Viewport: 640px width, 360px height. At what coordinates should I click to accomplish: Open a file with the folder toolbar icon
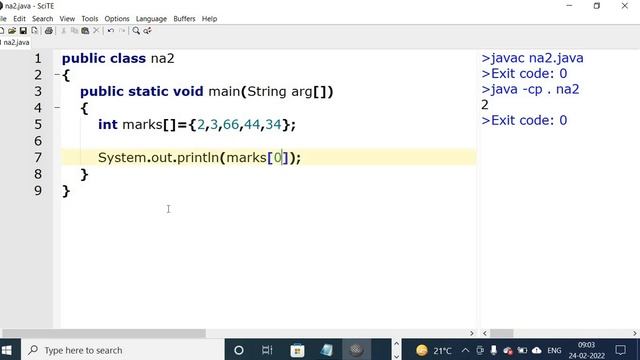pos(12,31)
